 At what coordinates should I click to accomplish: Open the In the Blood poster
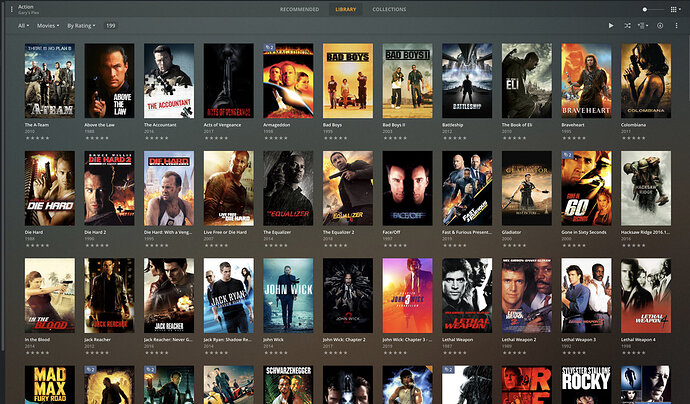[x=50, y=295]
